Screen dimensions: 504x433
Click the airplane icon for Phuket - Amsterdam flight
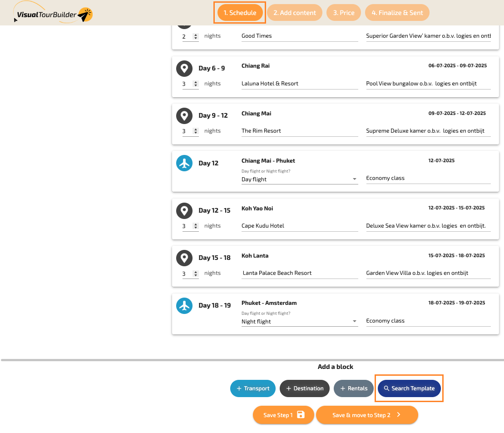(x=184, y=306)
